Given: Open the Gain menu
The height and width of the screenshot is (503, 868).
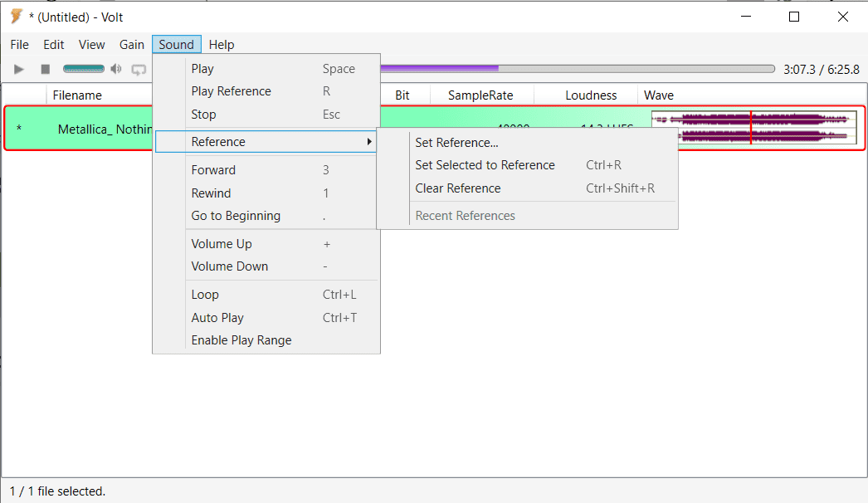Looking at the screenshot, I should [132, 45].
